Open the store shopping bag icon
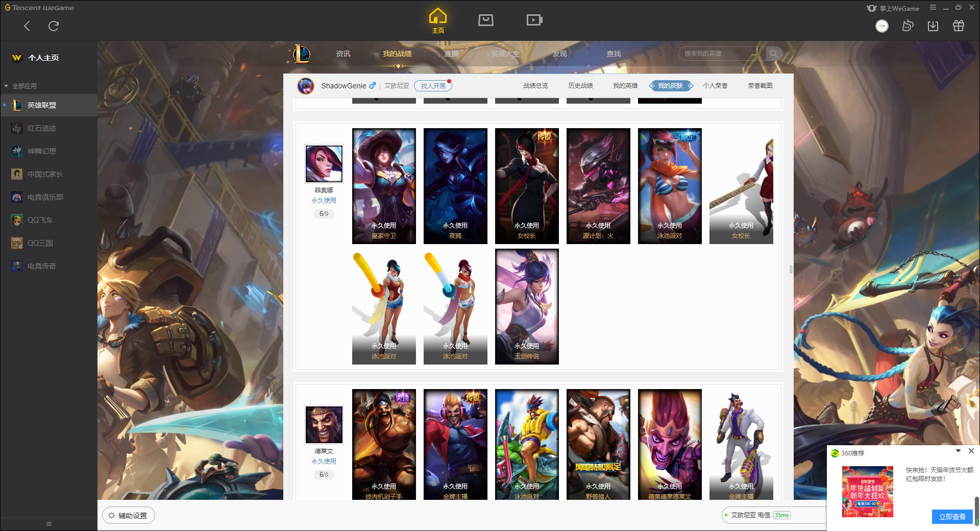This screenshot has width=980, height=531. point(486,20)
